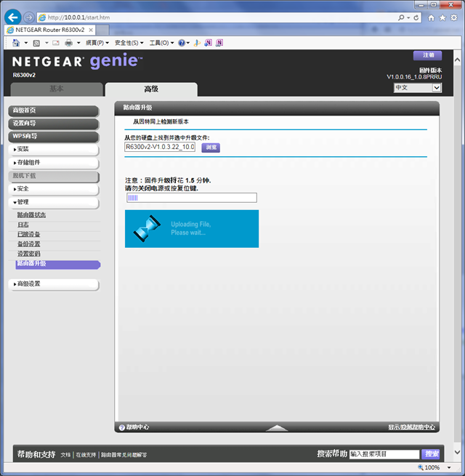The image size is (465, 476).
Task: Click the page scrollbar up arrow
Action: click(x=458, y=60)
